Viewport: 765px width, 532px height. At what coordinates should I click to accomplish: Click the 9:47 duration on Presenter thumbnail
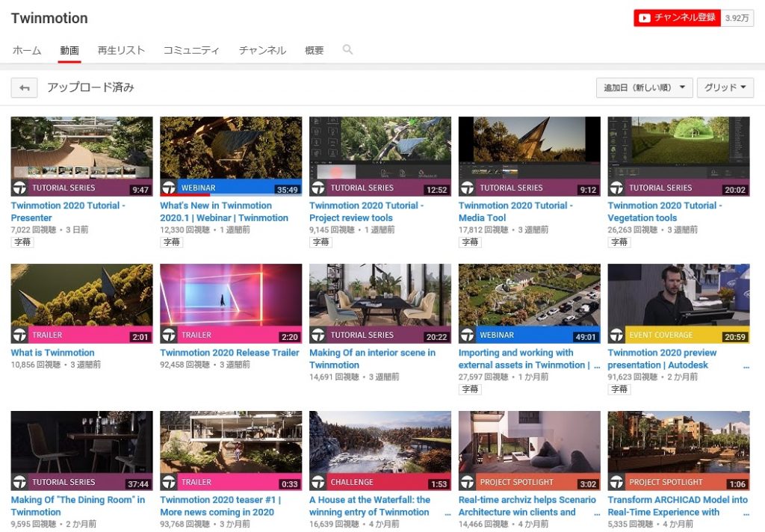(140, 189)
